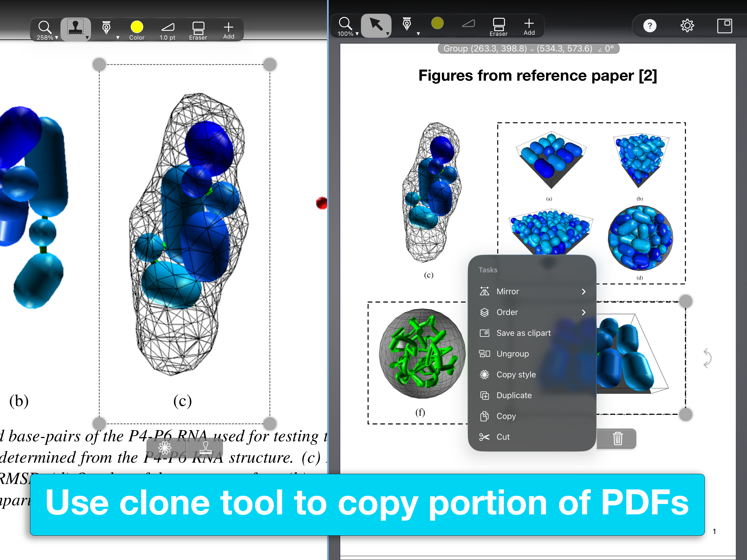
Task: Click the copy style flower button below clone area
Action: [x=165, y=448]
